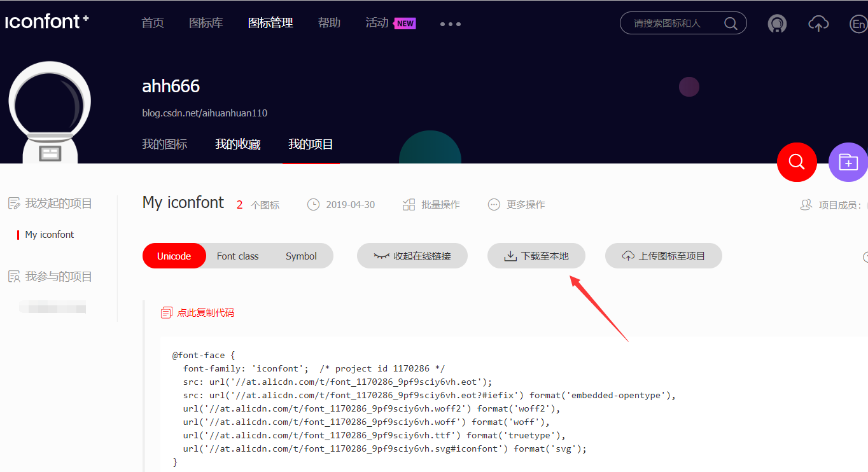Click the magnifier icon in search box
Screen dimensions: 868x472
click(x=731, y=24)
